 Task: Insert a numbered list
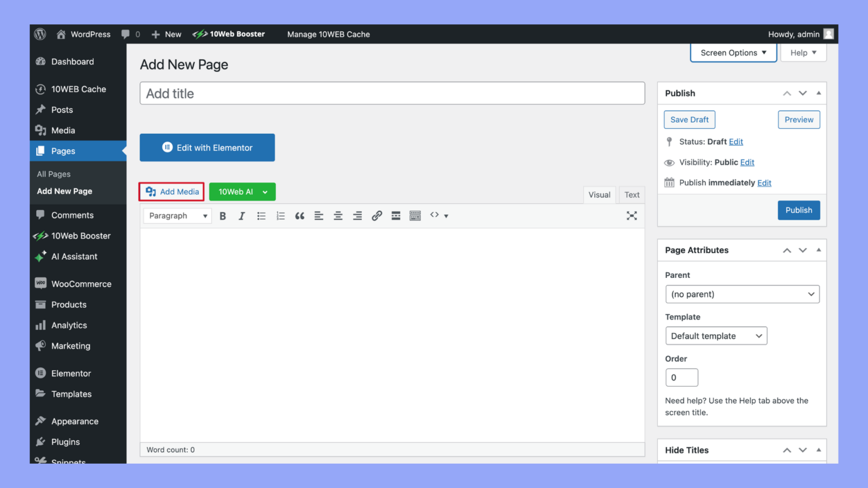point(280,215)
